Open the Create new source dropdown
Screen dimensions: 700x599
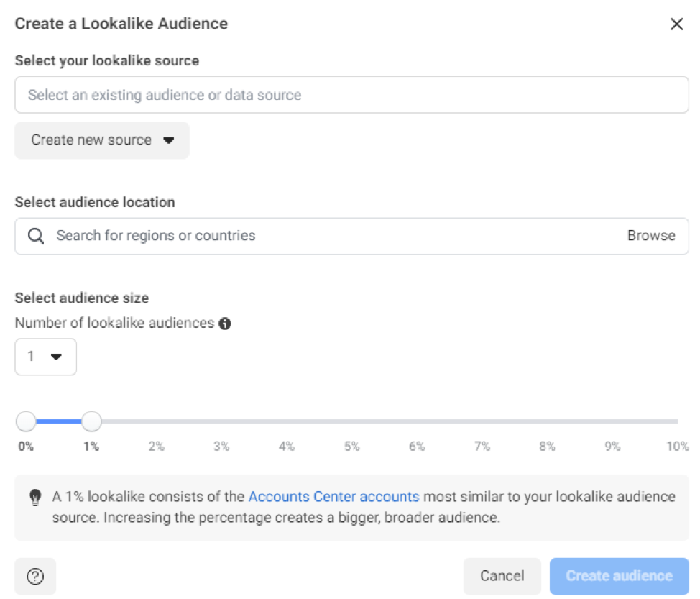pos(102,140)
